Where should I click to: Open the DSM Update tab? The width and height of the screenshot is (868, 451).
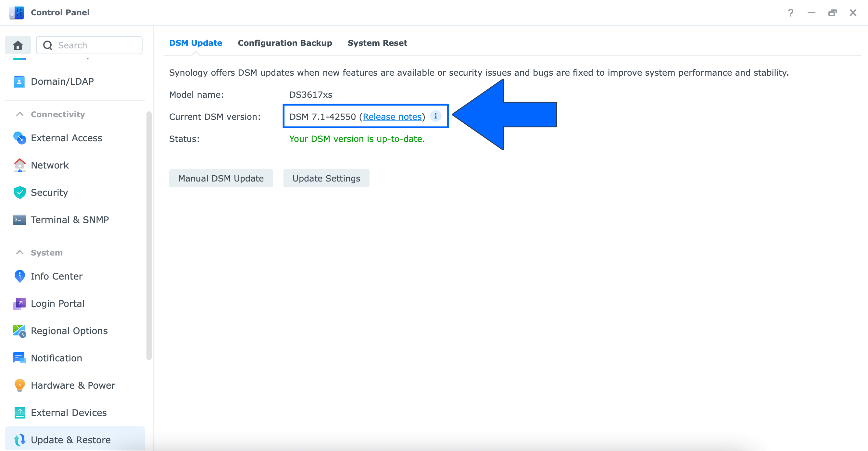[196, 43]
